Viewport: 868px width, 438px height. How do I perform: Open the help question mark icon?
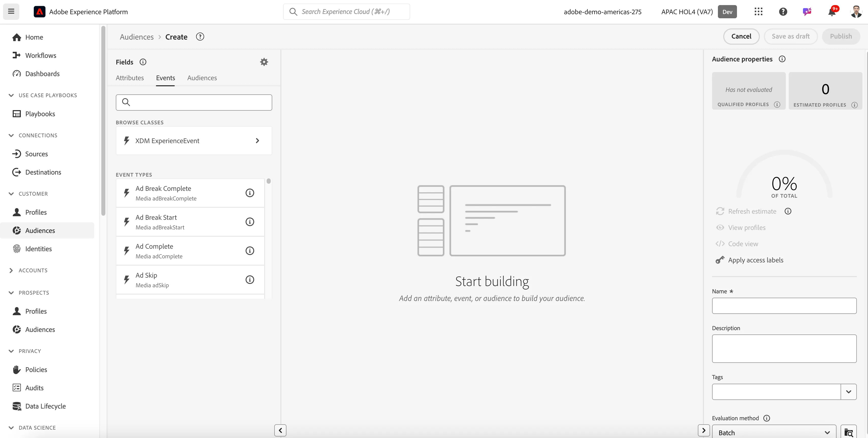783,12
